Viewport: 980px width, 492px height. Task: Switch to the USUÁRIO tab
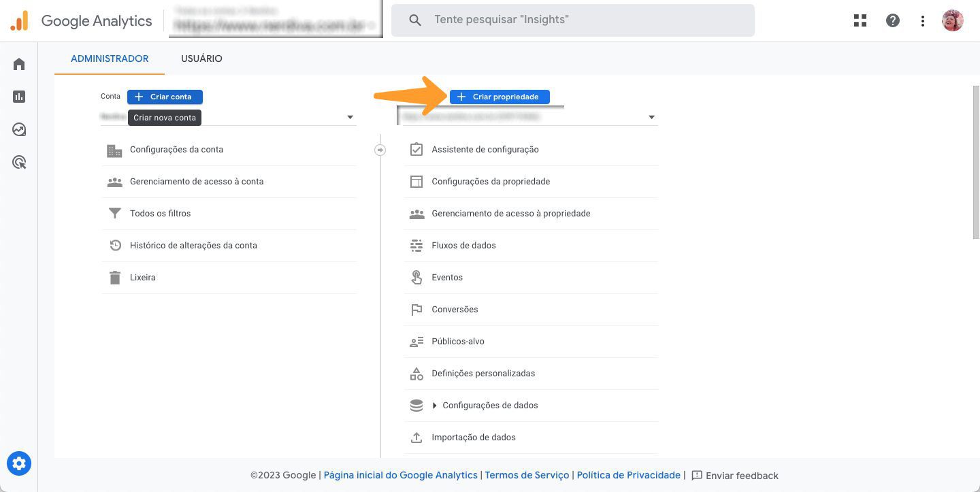pyautogui.click(x=201, y=59)
